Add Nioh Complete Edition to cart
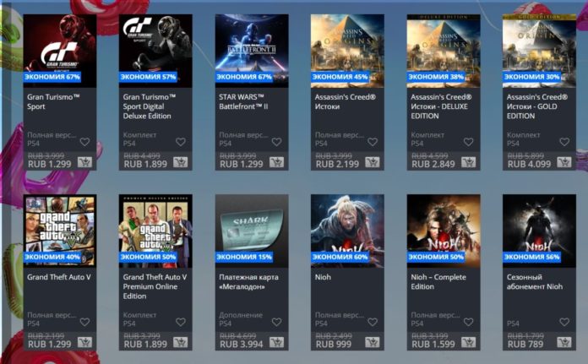The height and width of the screenshot is (364, 588). (468, 342)
